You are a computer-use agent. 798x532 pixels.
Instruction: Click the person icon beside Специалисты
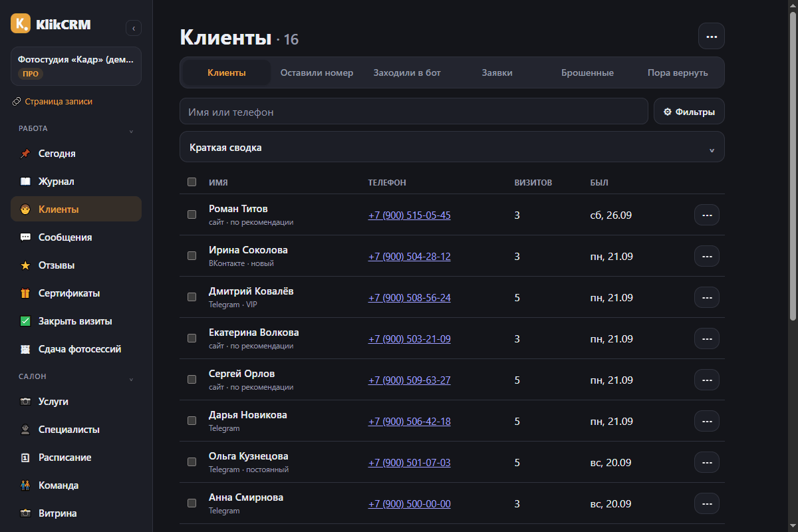coord(25,430)
